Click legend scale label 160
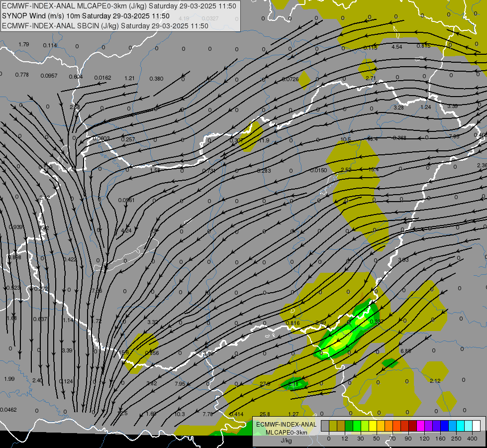Image resolution: width=487 pixels, height=448 pixels. (x=440, y=439)
